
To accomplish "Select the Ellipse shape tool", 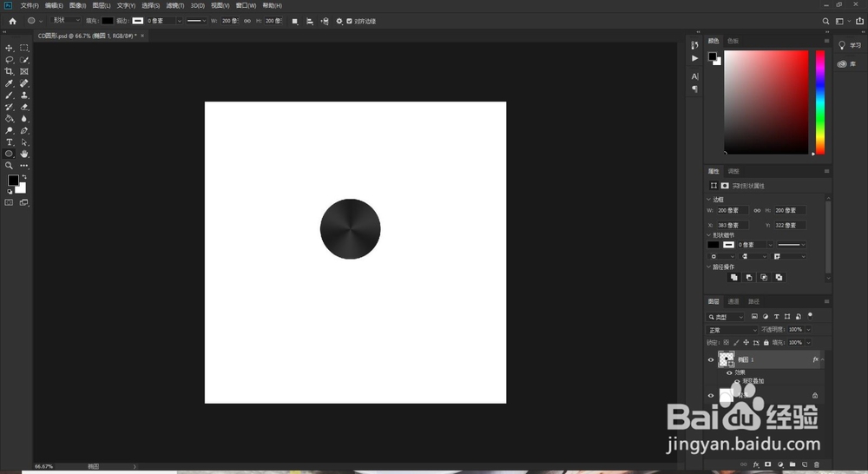I will click(9, 154).
